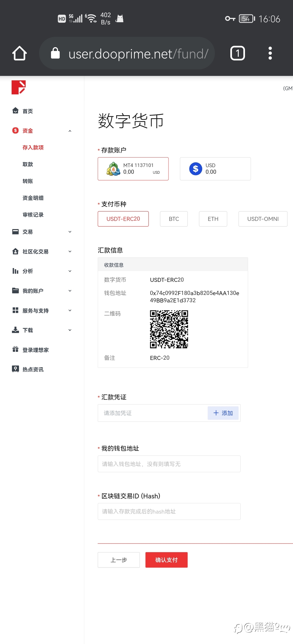293x644 pixels.
Task: Open 资金明细 fund details
Action: (33, 198)
